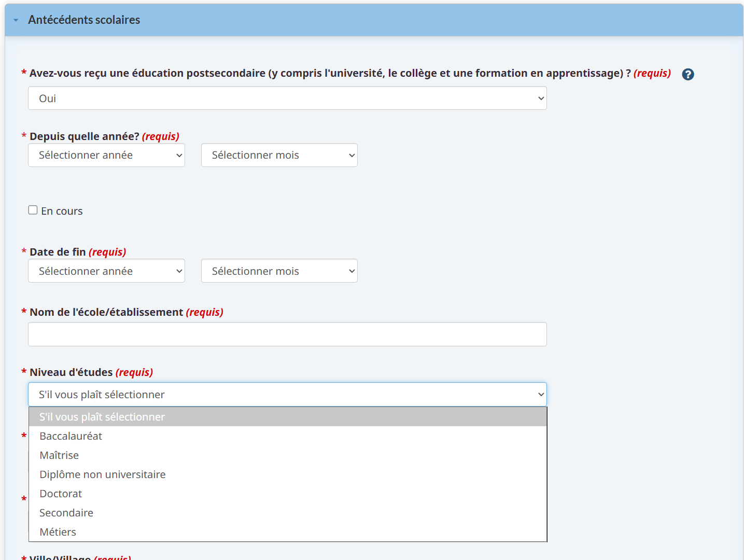Click the help question mark icon
Screen dimensions: 744x560
(687, 74)
